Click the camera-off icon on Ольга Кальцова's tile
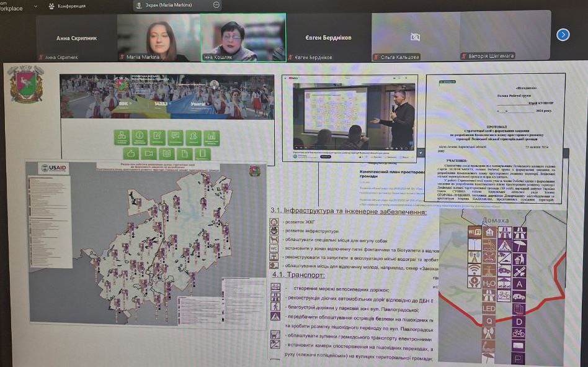The width and height of the screenshot is (588, 367). [x=415, y=37]
